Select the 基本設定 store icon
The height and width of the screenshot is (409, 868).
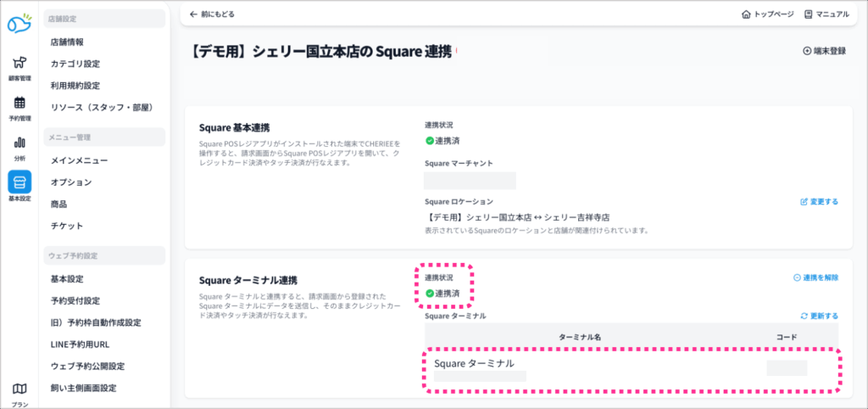(x=19, y=182)
